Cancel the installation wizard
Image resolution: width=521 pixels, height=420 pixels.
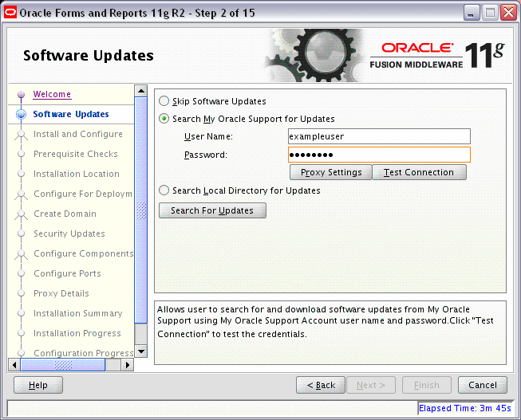(483, 385)
